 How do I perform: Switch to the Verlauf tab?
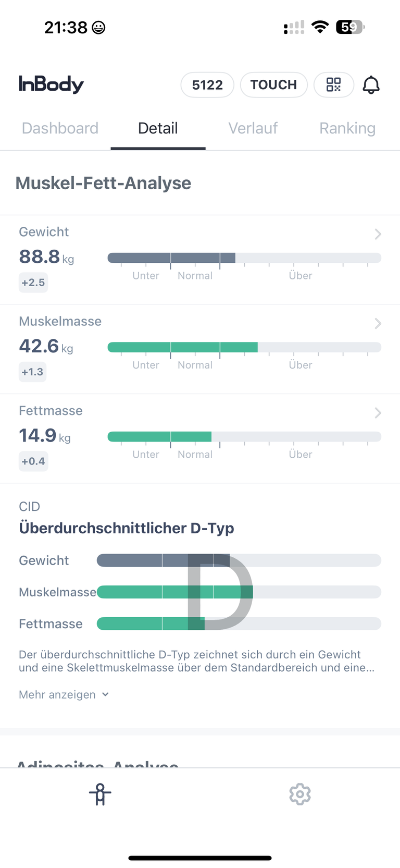[x=253, y=128]
